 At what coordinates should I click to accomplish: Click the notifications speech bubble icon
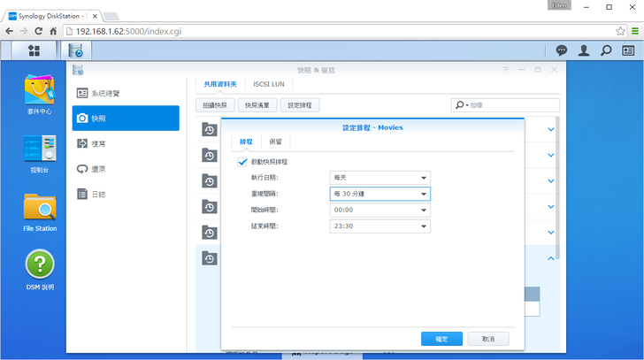[x=561, y=50]
